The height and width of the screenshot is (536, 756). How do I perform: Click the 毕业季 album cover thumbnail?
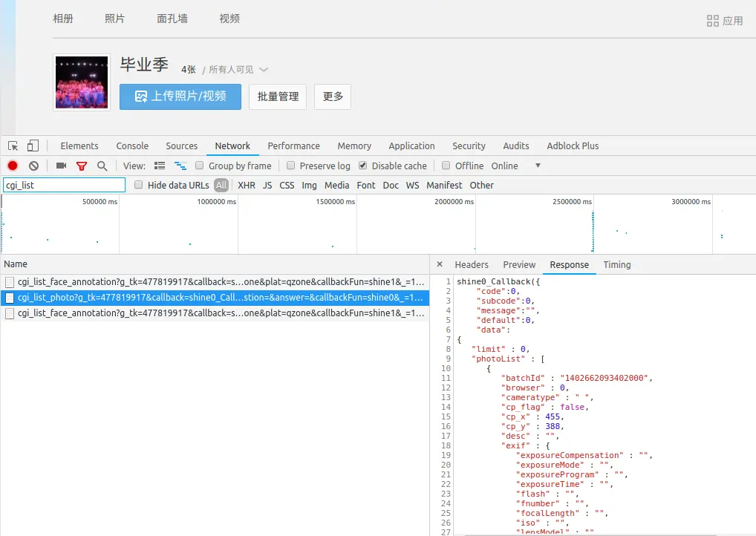click(82, 82)
